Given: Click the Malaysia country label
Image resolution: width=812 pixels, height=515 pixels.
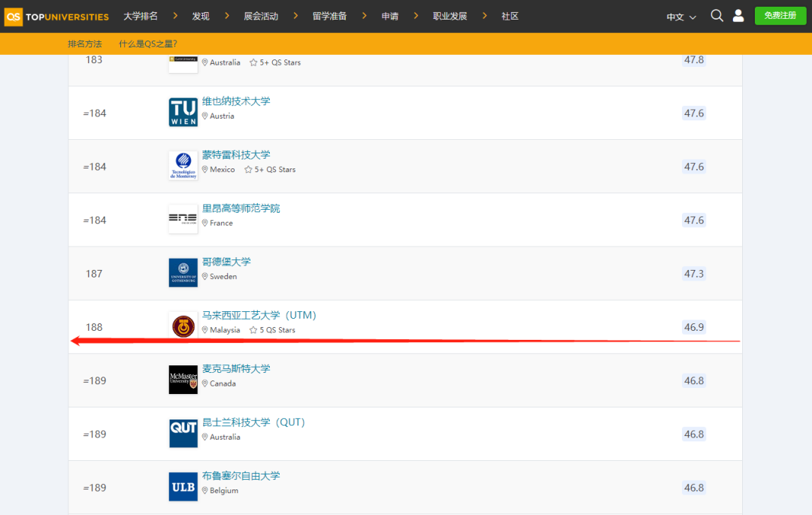Looking at the screenshot, I should [225, 330].
